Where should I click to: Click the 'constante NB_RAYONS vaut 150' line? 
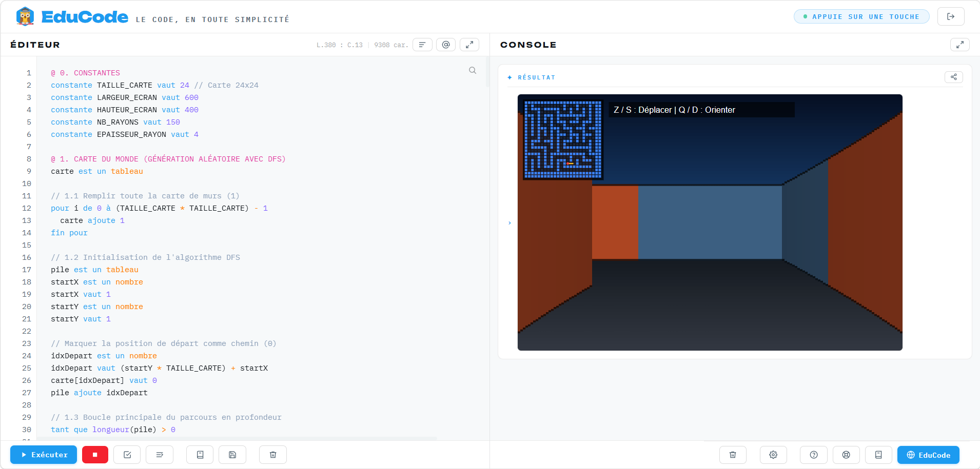[115, 122]
